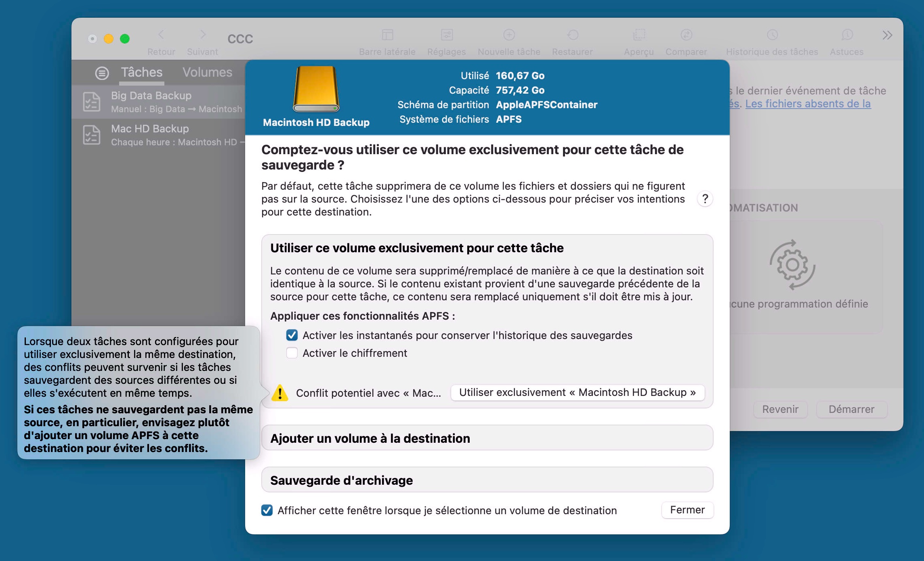Click the CCC window title
The image size is (924, 561).
pos(240,39)
